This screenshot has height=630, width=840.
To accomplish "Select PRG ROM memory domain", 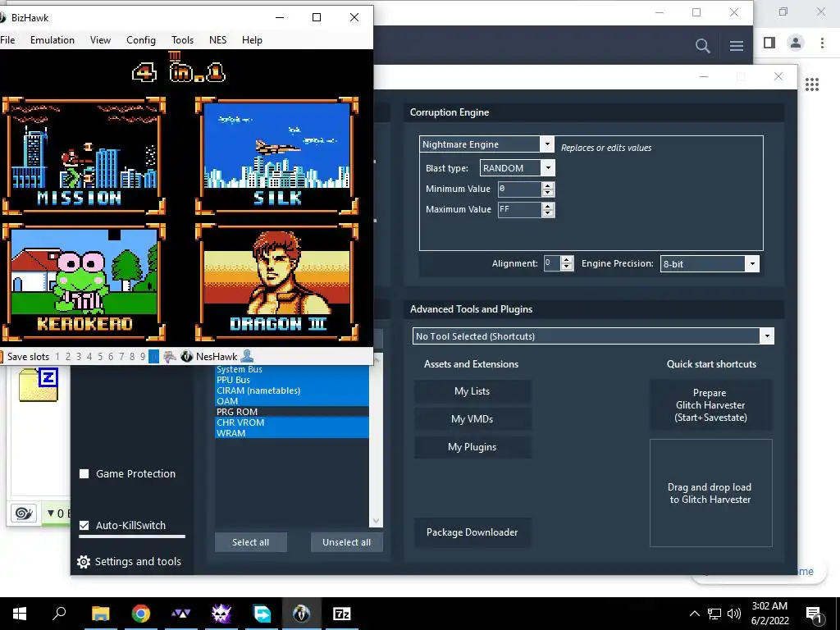I will [291, 412].
